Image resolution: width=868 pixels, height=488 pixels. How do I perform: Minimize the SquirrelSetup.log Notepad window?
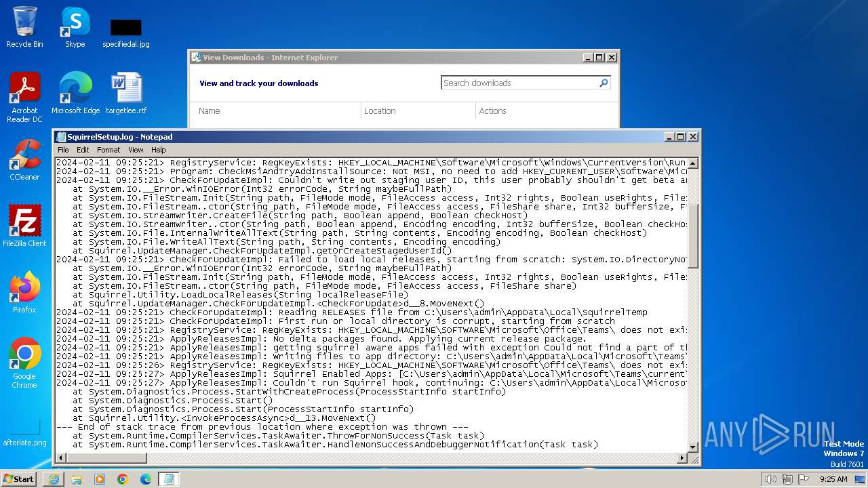coord(669,137)
